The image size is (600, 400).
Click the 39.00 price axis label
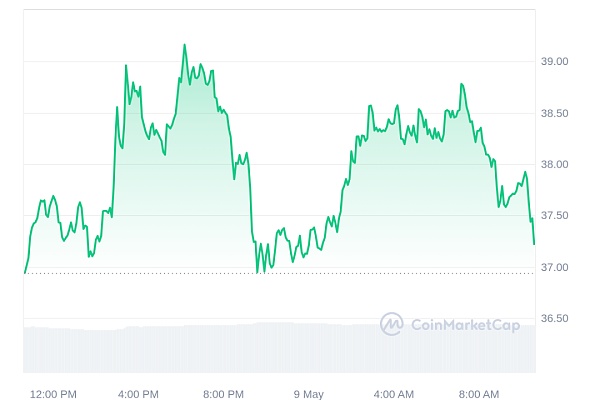[554, 61]
